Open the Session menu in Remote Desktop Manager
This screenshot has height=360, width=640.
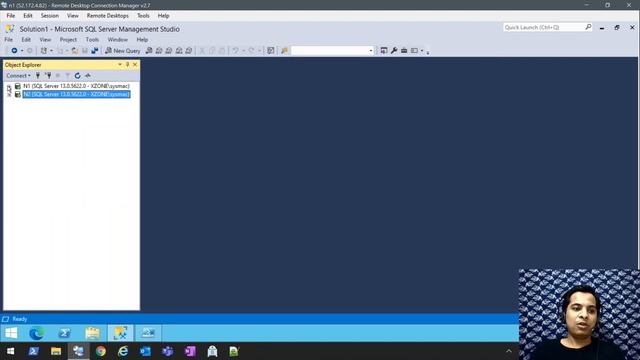click(50, 16)
